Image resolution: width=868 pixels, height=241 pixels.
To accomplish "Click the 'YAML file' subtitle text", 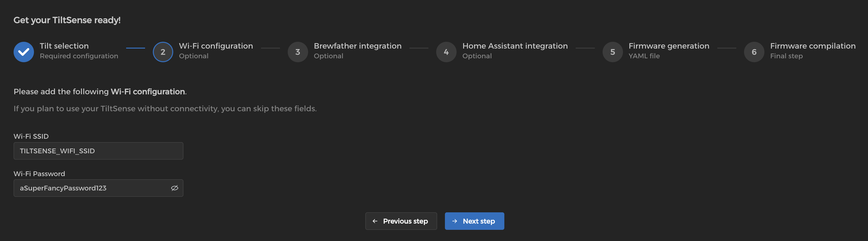I will pos(644,56).
